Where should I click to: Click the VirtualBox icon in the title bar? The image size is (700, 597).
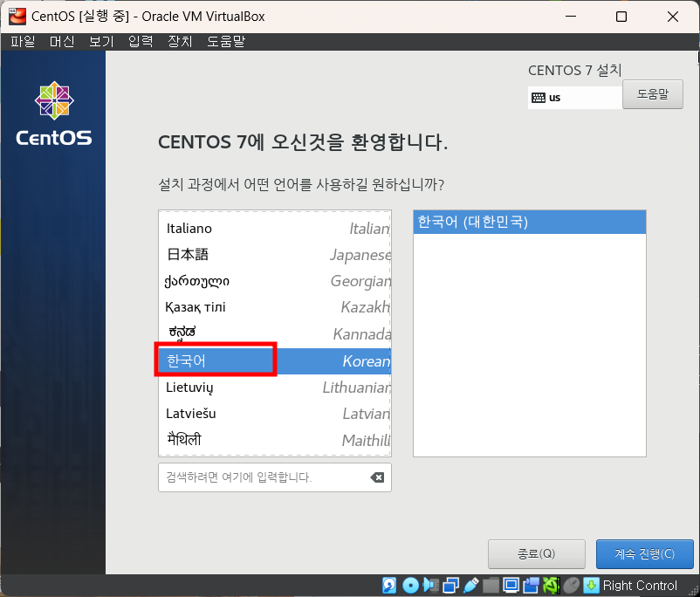17,17
